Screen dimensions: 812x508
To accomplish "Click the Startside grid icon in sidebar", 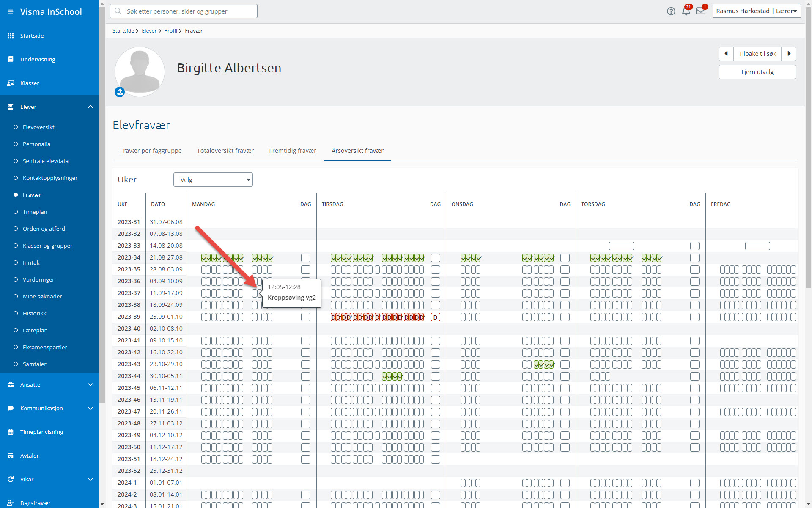I will [11, 36].
